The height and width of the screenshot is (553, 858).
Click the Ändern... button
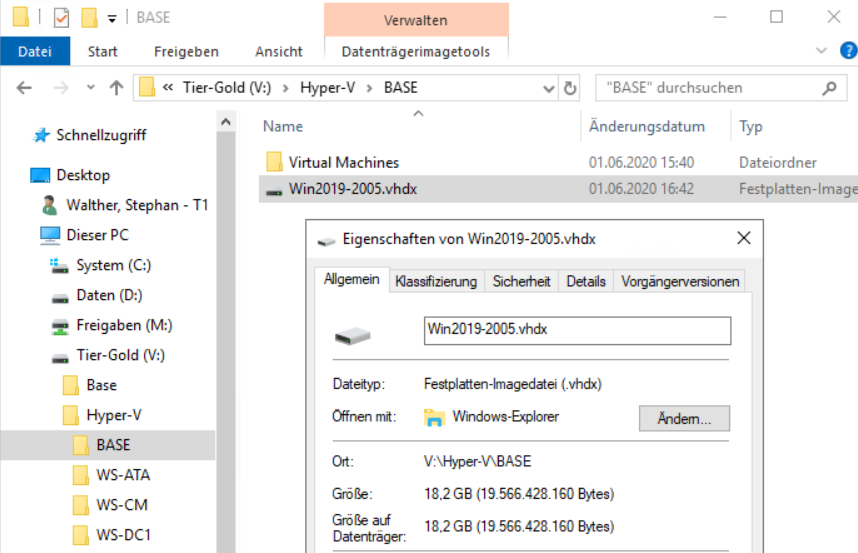click(x=684, y=418)
